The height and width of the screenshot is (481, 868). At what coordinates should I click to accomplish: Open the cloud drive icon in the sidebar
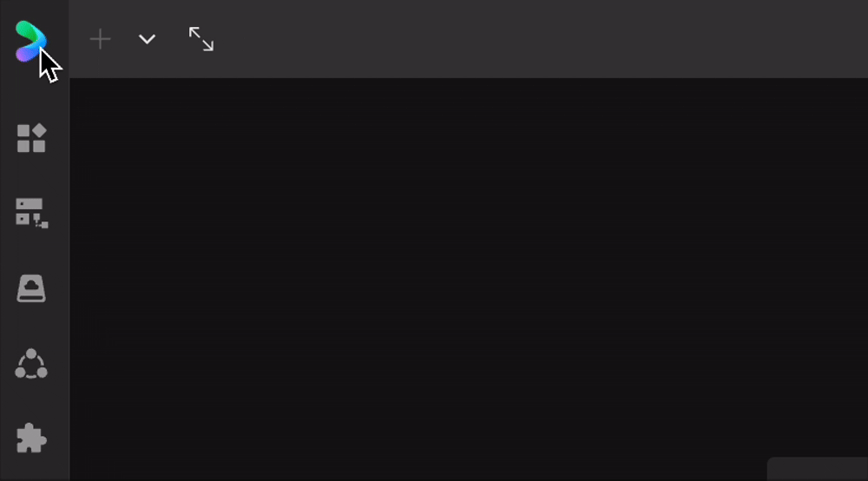[x=31, y=288]
